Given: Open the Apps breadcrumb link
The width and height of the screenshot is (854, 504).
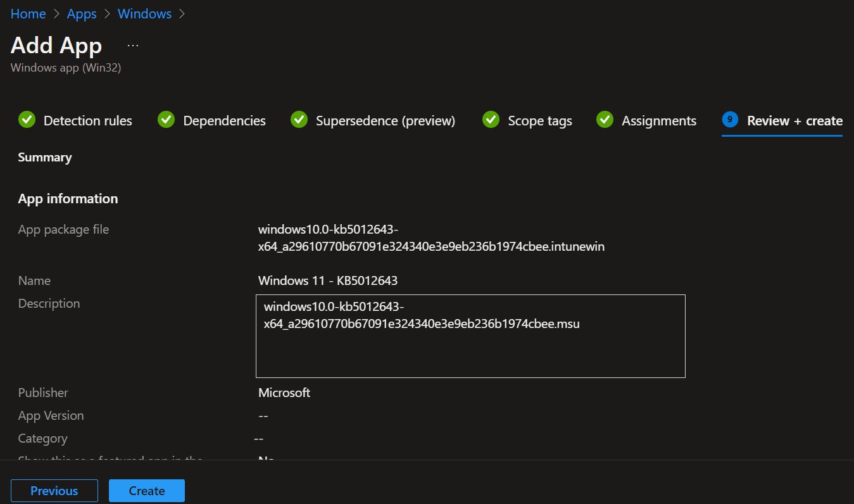Looking at the screenshot, I should pyautogui.click(x=81, y=13).
